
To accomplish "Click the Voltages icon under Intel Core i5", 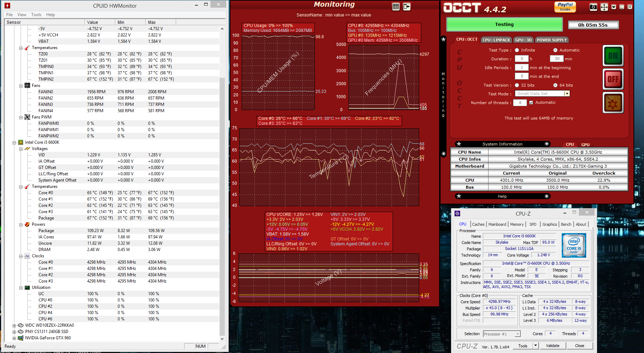I will point(27,149).
